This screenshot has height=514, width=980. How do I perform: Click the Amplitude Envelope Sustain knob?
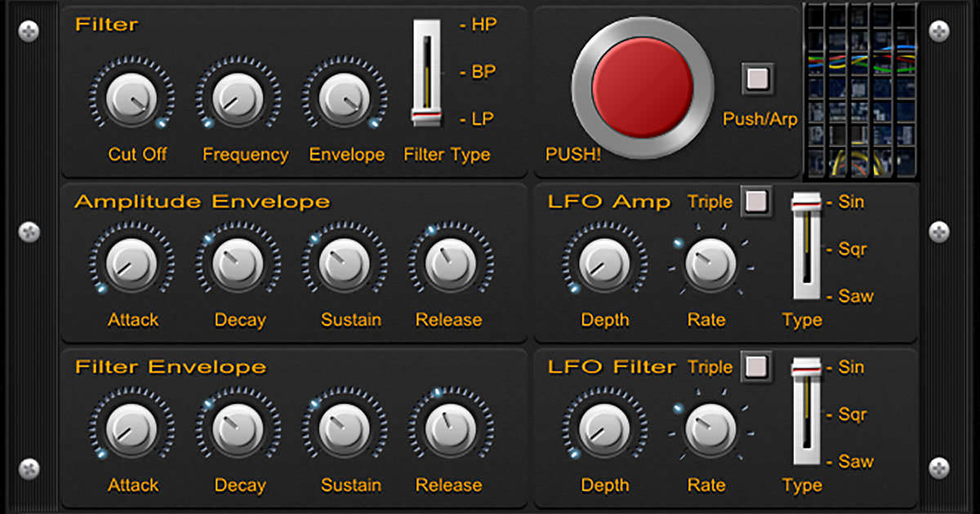click(x=344, y=264)
